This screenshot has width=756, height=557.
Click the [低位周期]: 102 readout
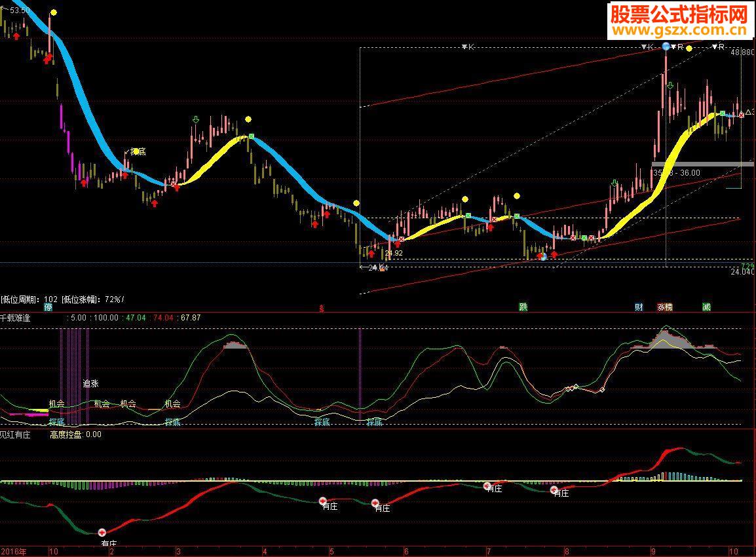pyautogui.click(x=29, y=299)
